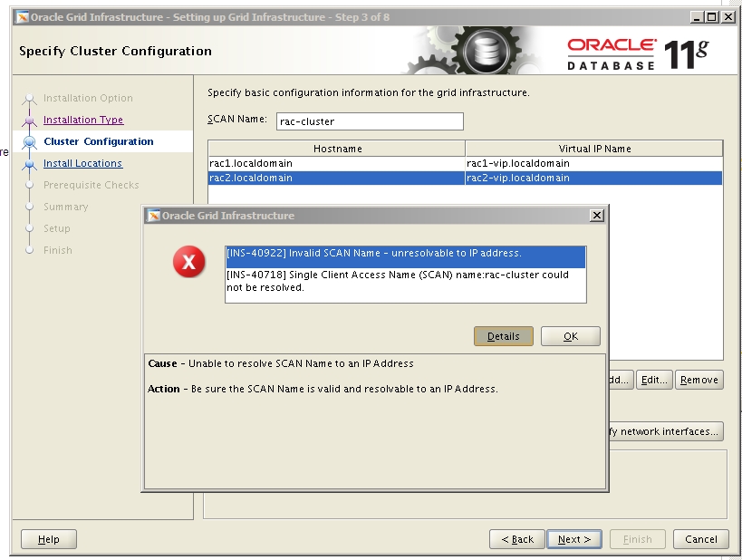Select the Cluster Configuration step

point(99,141)
